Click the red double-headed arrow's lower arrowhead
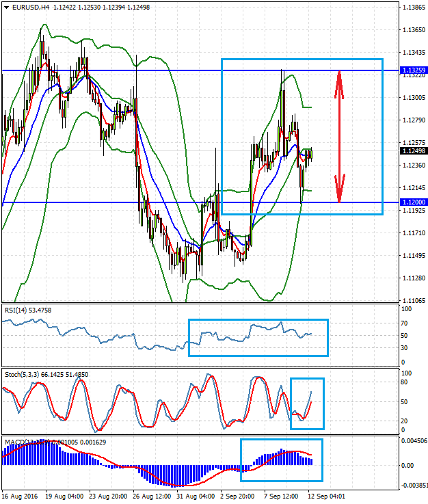Viewport: 428px width, 504px height. click(x=339, y=193)
